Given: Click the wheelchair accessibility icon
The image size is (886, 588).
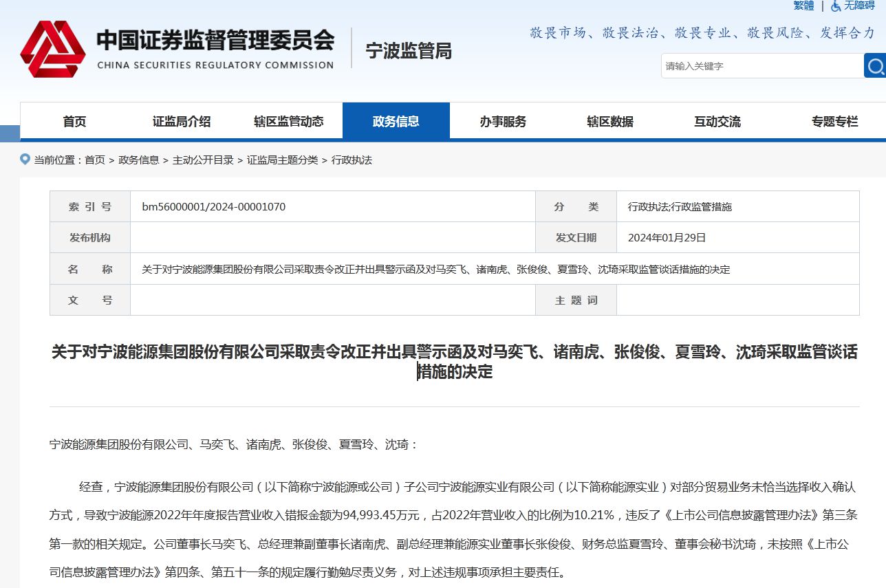Looking at the screenshot, I should (836, 6).
